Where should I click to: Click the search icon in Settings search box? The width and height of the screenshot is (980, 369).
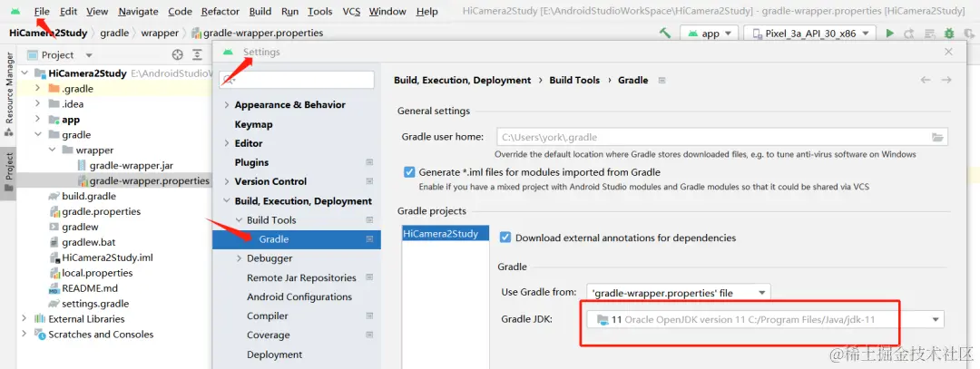(x=230, y=80)
